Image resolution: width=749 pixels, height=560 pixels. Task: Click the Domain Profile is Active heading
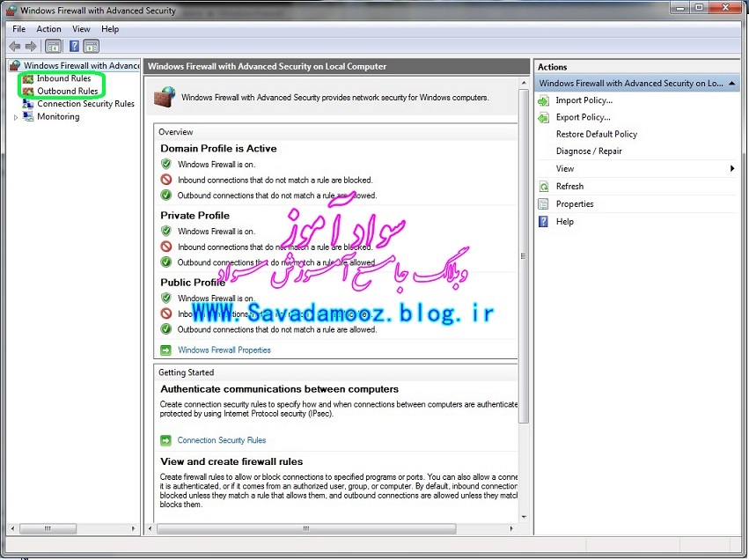tap(218, 149)
